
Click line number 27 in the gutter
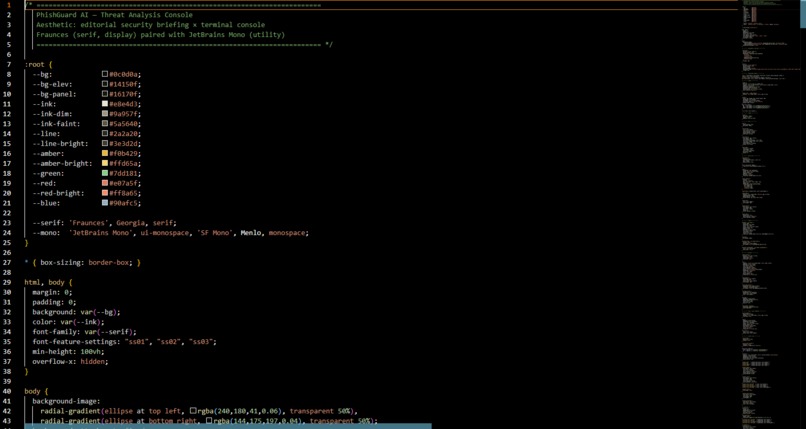point(9,263)
